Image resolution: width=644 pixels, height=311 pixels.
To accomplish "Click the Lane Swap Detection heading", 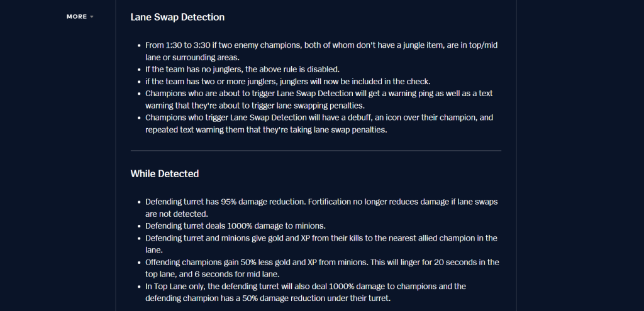I will pos(177,17).
